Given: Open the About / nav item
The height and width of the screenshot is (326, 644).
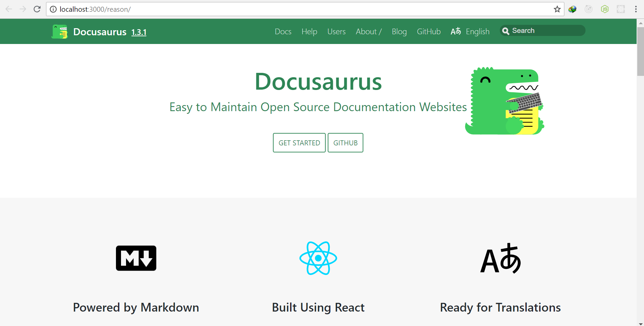Looking at the screenshot, I should pos(369,32).
